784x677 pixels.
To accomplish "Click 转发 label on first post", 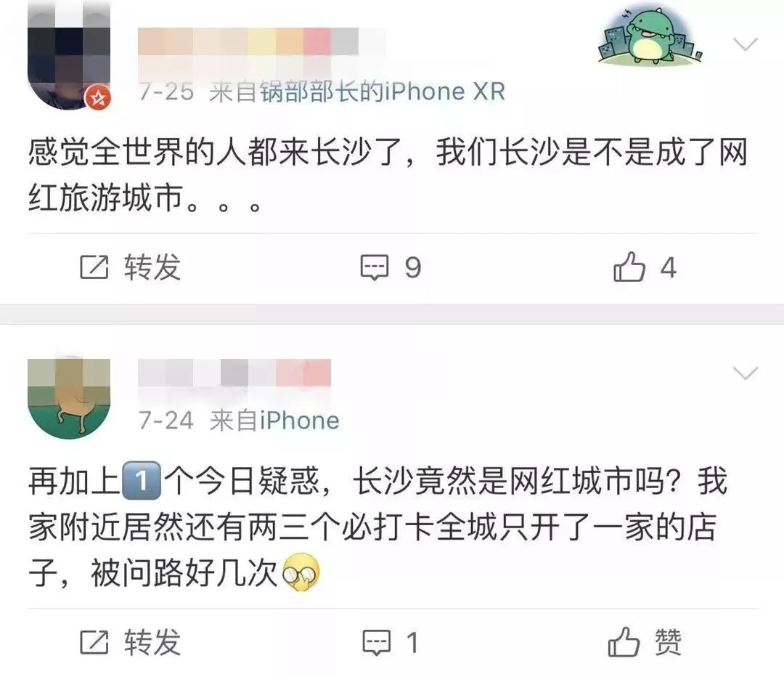I will coord(152,267).
